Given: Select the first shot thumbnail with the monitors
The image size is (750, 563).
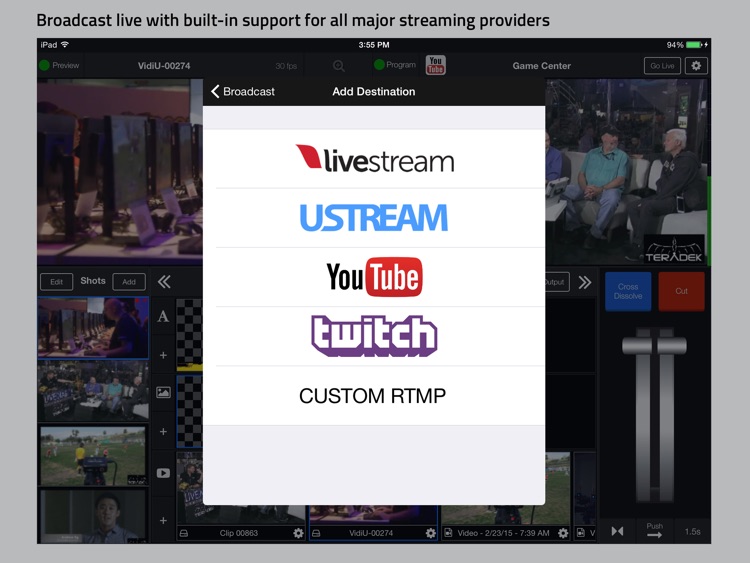Looking at the screenshot, I should click(x=93, y=328).
